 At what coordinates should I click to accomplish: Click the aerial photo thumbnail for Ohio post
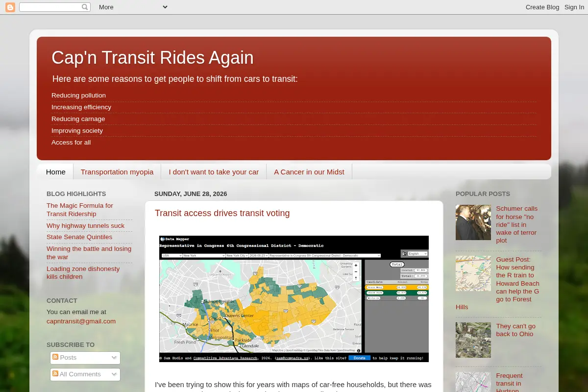[x=473, y=340]
